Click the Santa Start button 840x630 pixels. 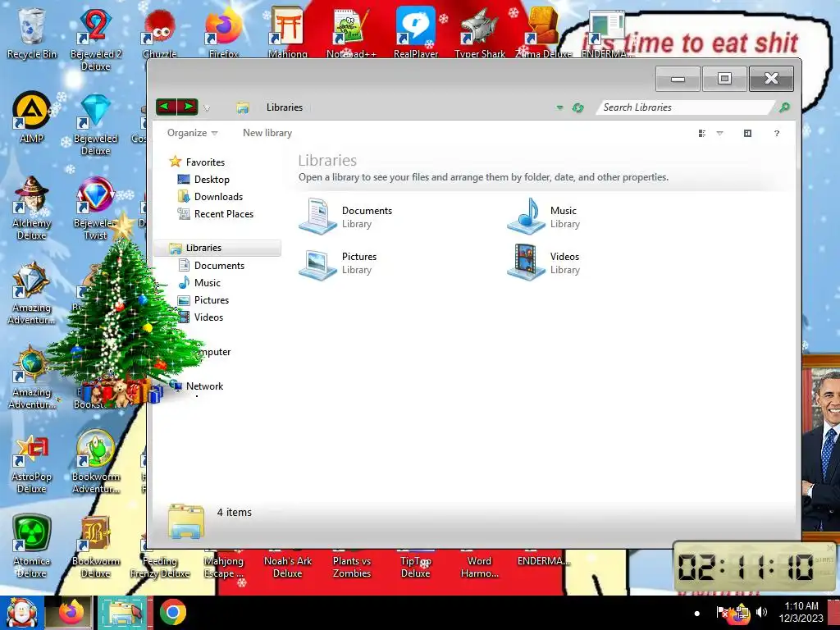[x=21, y=612]
